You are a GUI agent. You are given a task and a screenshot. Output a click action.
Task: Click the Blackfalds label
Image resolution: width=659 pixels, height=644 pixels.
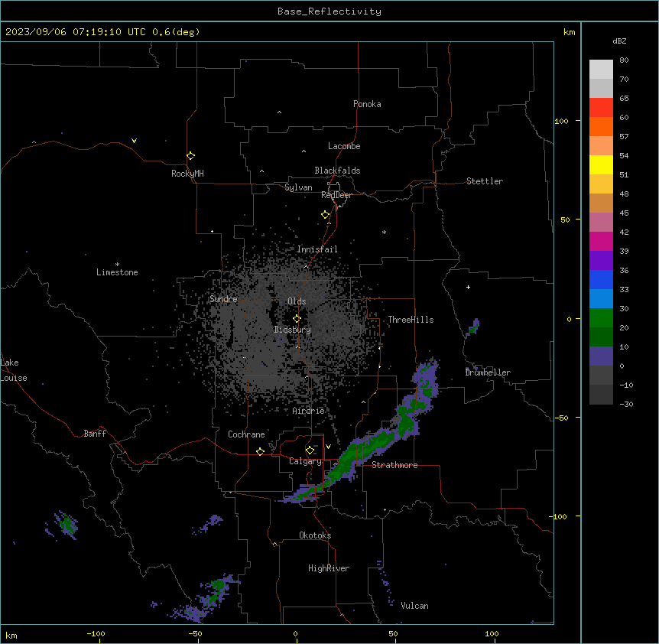click(337, 171)
